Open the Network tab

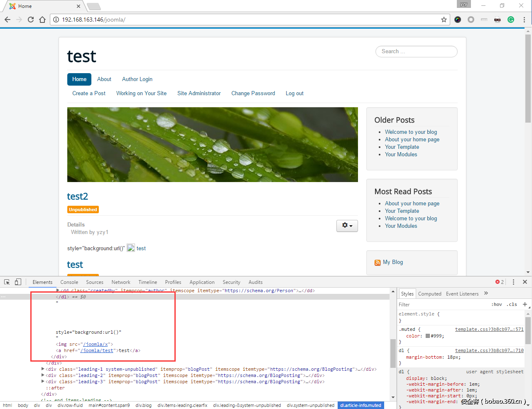[x=121, y=282]
